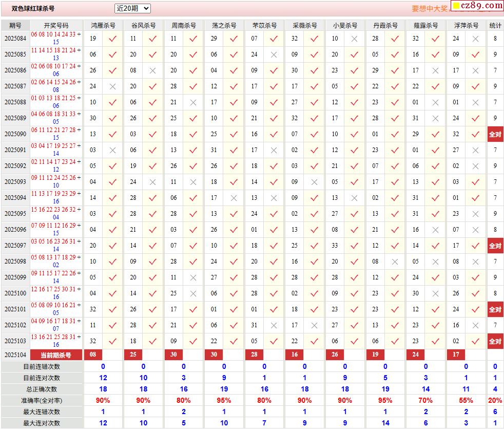The width and height of the screenshot is (504, 429).
Task: Click the 全对 badge in row 2025097
Action: click(495, 246)
